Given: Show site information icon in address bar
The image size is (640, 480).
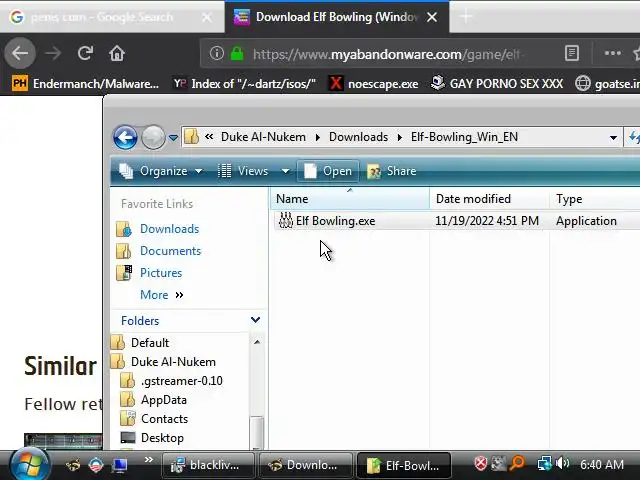Looking at the screenshot, I should (217, 53).
